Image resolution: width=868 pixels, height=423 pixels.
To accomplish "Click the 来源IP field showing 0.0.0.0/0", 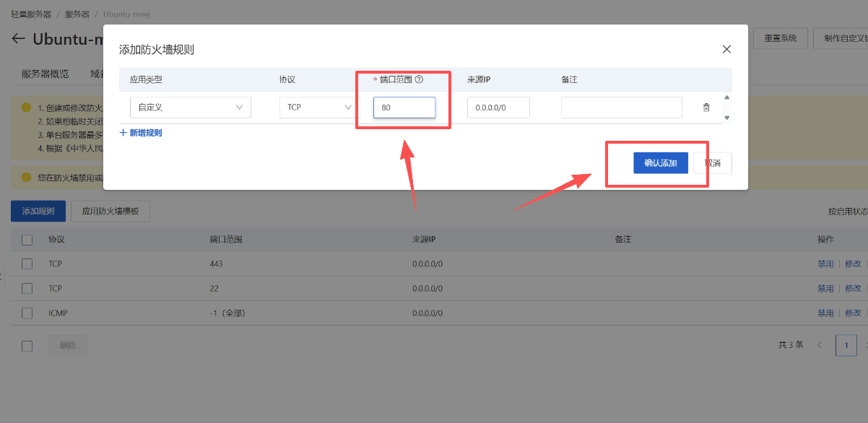I will pos(498,108).
